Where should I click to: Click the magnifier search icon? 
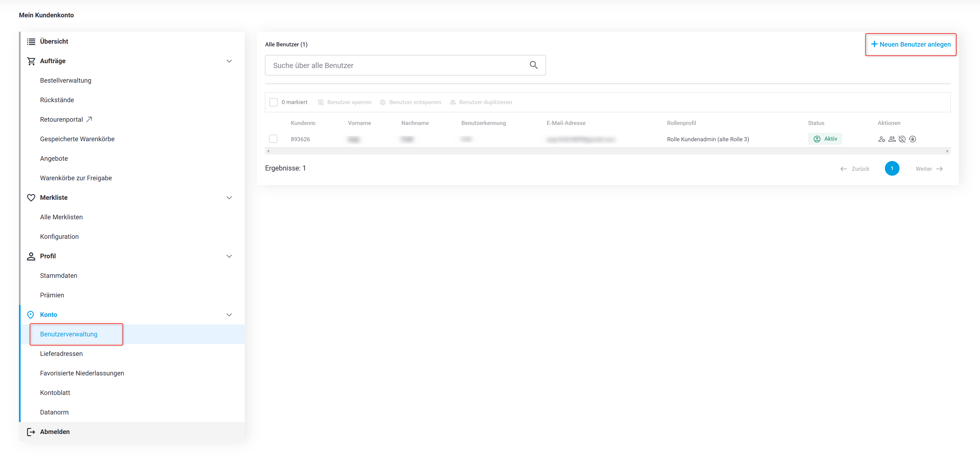tap(533, 65)
